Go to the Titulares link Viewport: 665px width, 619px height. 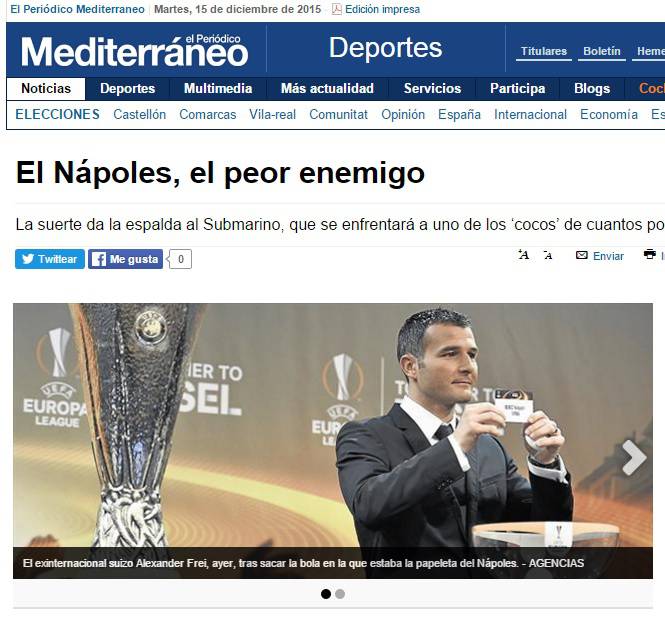(x=544, y=51)
